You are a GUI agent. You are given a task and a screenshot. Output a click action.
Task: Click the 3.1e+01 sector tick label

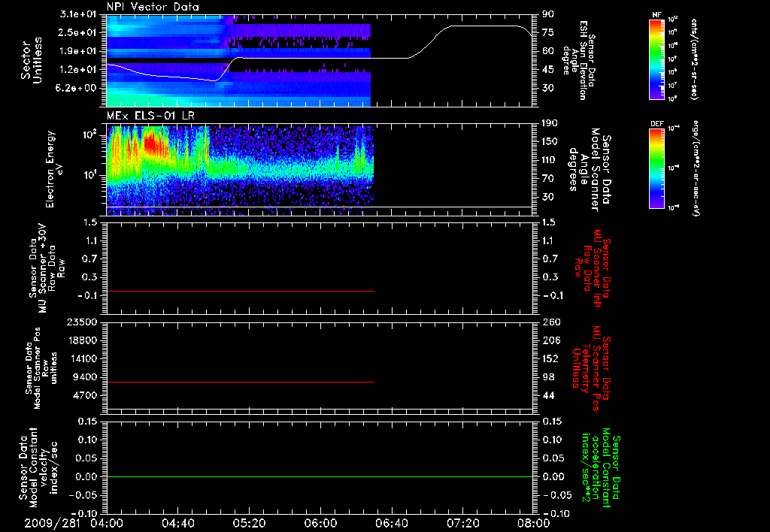tap(77, 14)
